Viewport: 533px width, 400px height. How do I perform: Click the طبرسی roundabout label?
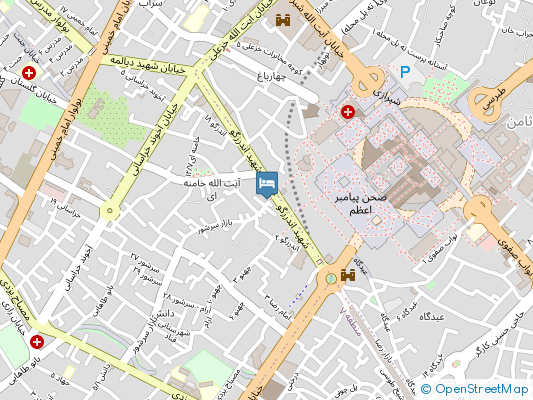495,99
